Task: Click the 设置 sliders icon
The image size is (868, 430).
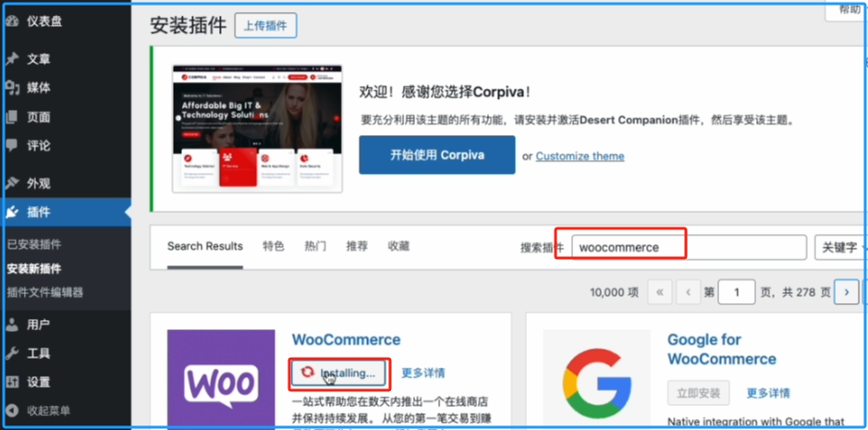Action: (12, 382)
